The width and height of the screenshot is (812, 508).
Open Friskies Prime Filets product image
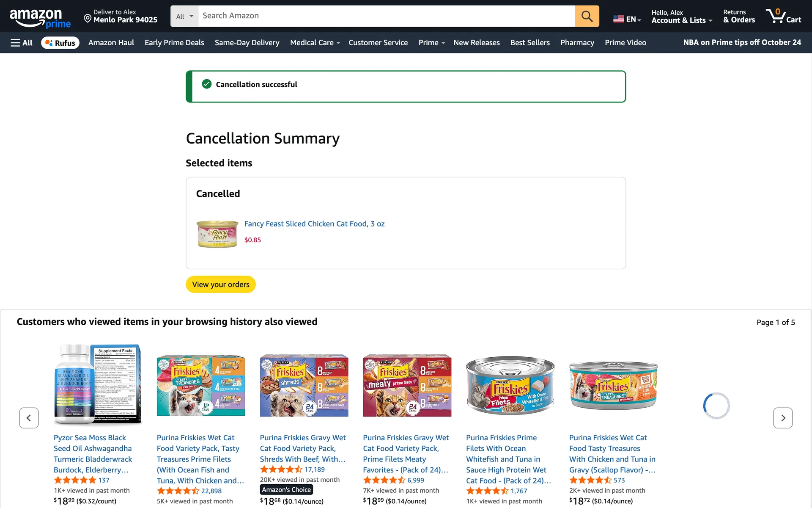pos(510,385)
